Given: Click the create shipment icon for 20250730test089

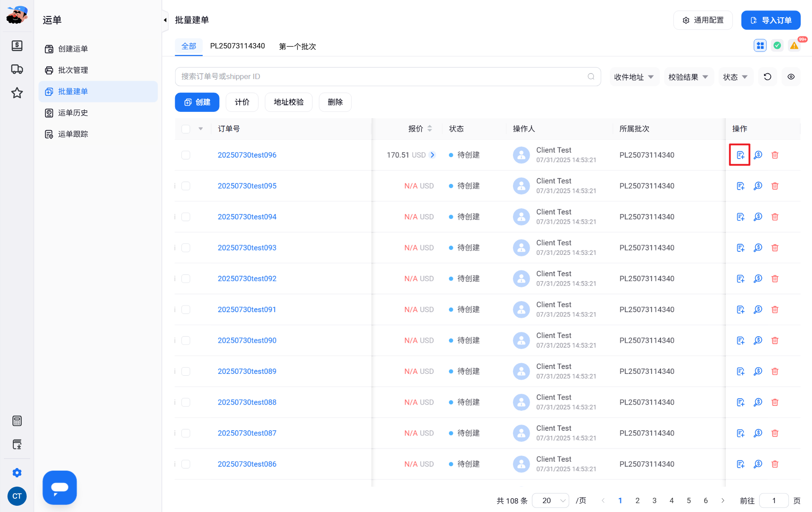Looking at the screenshot, I should (740, 371).
